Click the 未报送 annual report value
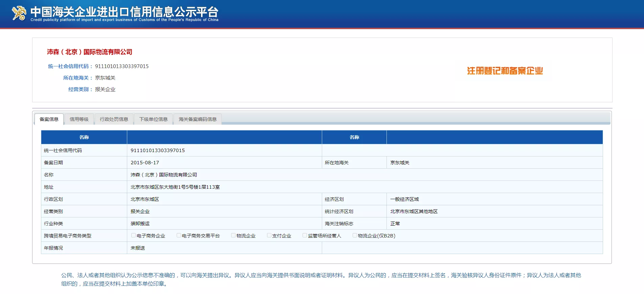 tap(138, 248)
